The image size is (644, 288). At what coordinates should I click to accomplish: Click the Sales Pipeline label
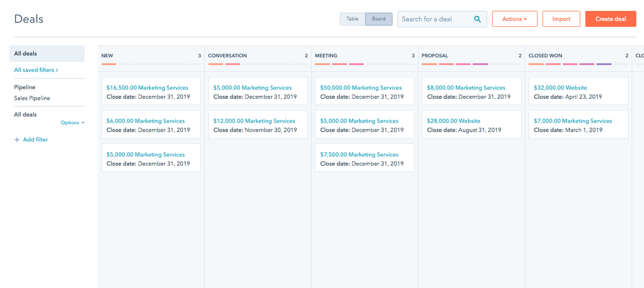coord(32,98)
